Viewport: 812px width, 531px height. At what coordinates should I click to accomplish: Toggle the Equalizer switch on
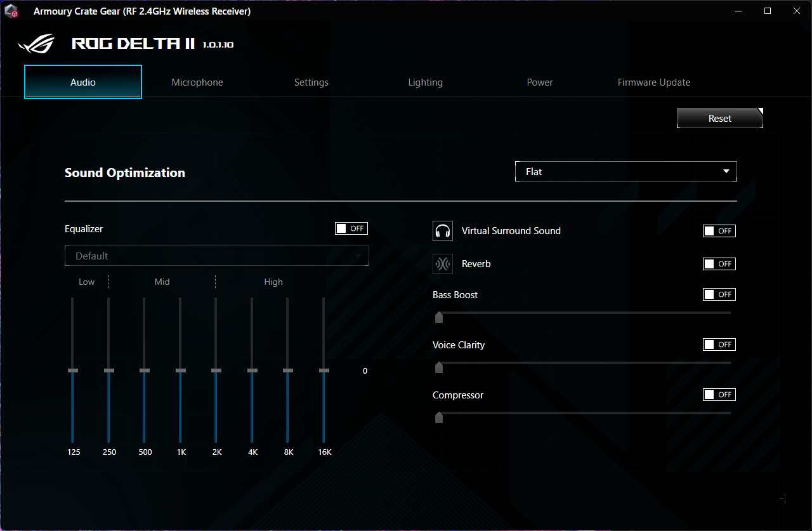[x=351, y=228]
